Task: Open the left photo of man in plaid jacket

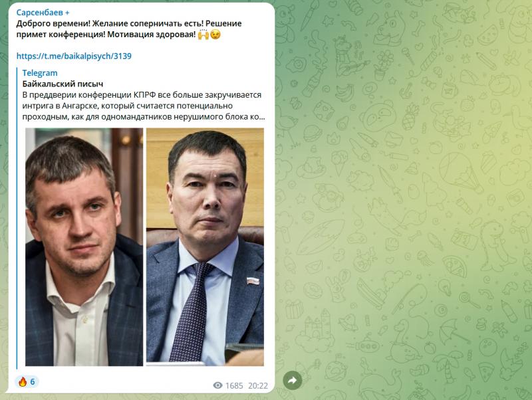Action: click(84, 247)
